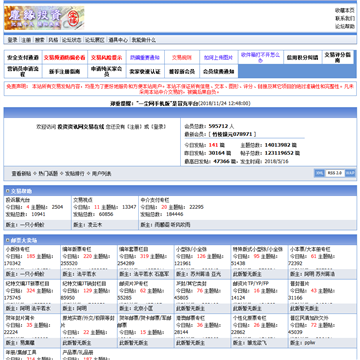This screenshot has height=360, width=360.
Task: Click the 查看新帖 link
Action: pos(21,173)
